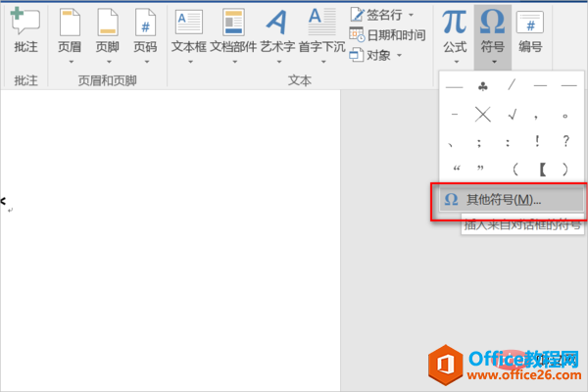The image size is (588, 392).
Task: Insert 日期和时间 date and time
Action: 387,35
